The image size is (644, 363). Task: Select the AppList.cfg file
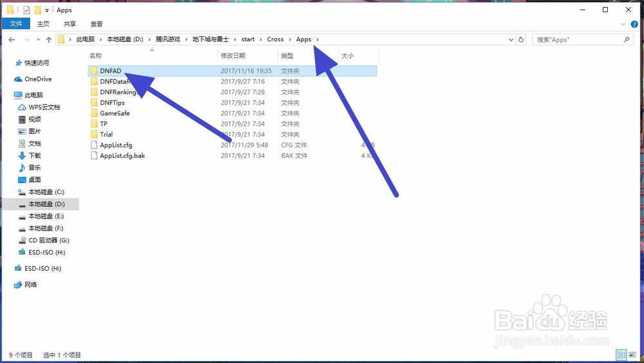click(116, 145)
